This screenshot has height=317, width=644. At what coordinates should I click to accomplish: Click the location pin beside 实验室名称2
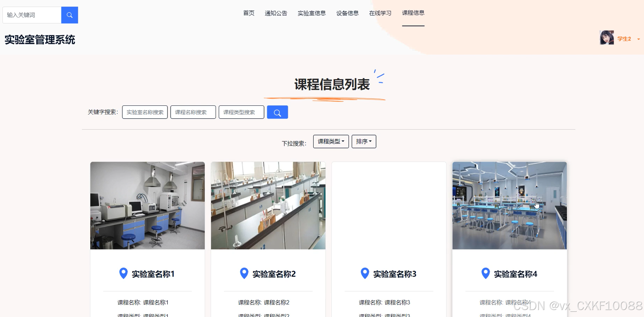tap(244, 273)
